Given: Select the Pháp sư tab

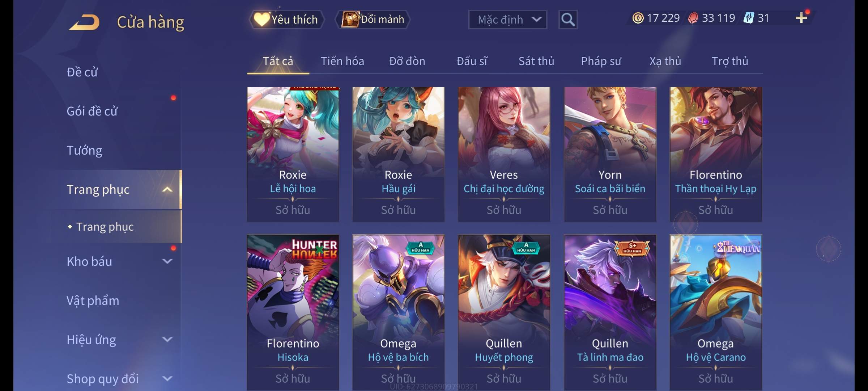Looking at the screenshot, I should (x=601, y=61).
